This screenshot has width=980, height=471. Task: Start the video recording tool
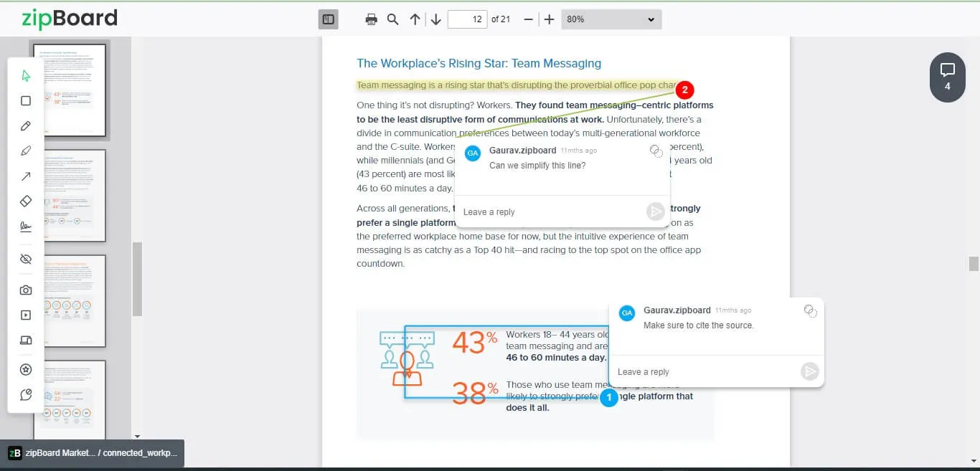[x=26, y=315]
